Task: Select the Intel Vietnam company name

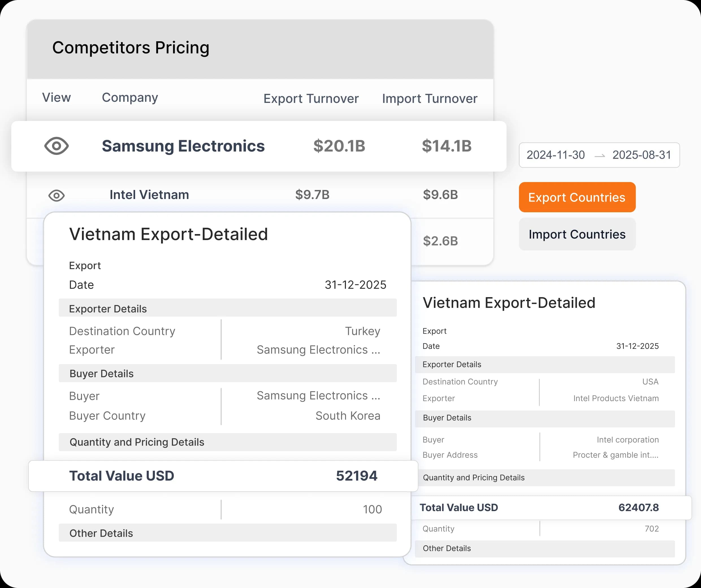Action: 149,195
